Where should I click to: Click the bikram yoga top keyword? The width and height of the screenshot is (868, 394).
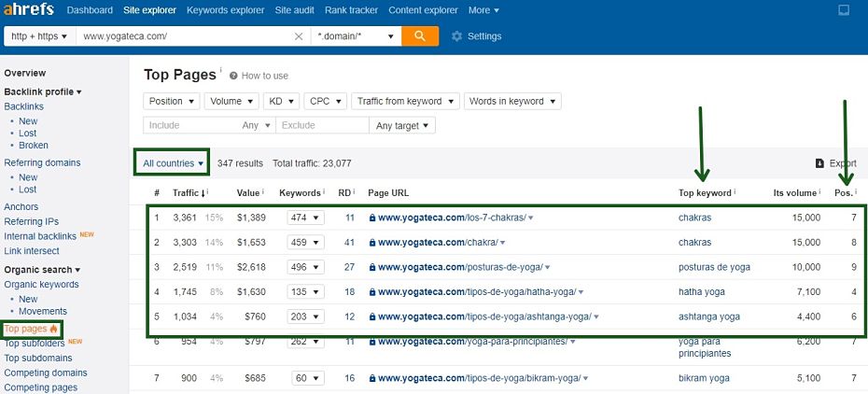pyautogui.click(x=704, y=378)
